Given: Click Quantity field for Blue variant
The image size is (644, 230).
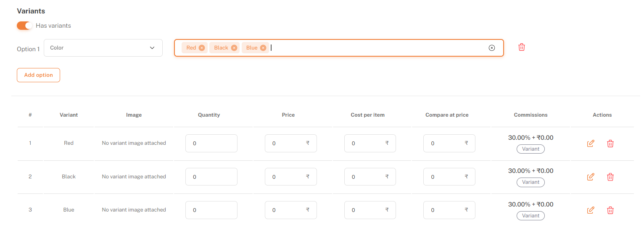Looking at the screenshot, I should 211,210.
